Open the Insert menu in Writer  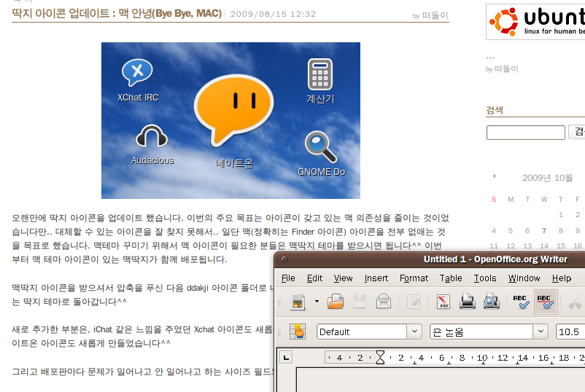[376, 278]
